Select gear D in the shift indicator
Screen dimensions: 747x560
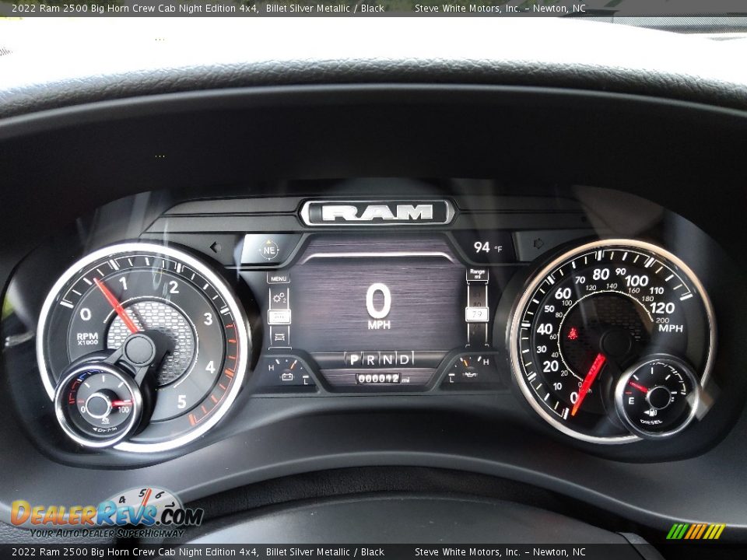tap(405, 359)
